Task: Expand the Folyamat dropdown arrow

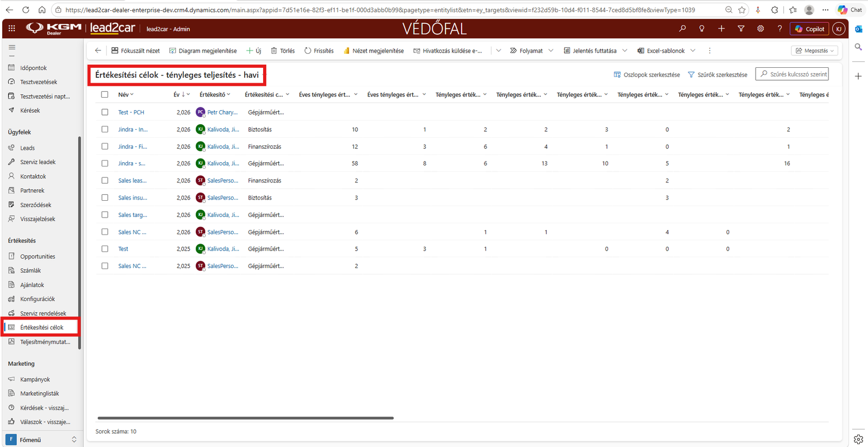Action: point(551,50)
